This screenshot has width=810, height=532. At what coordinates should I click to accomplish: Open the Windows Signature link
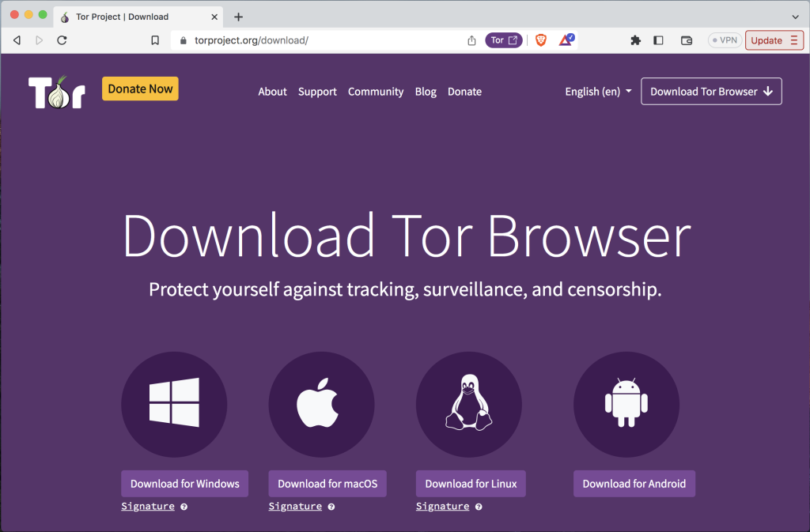coord(148,506)
